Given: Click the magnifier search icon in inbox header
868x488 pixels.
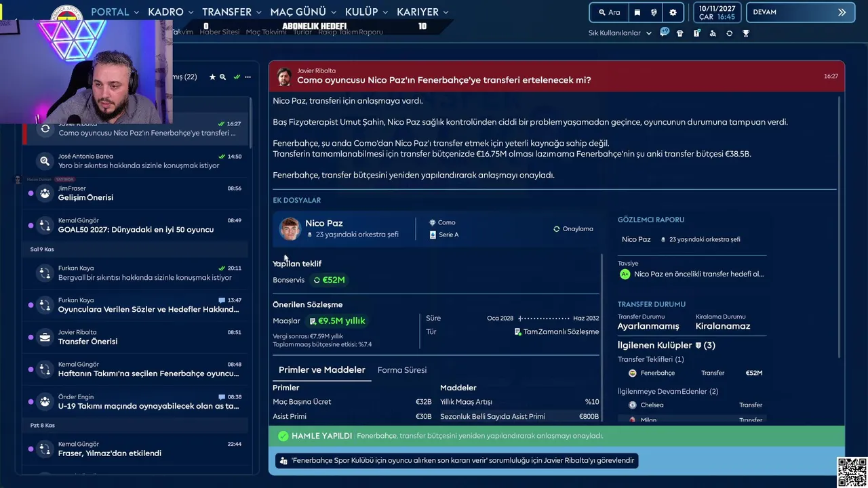Looking at the screenshot, I should [x=222, y=77].
